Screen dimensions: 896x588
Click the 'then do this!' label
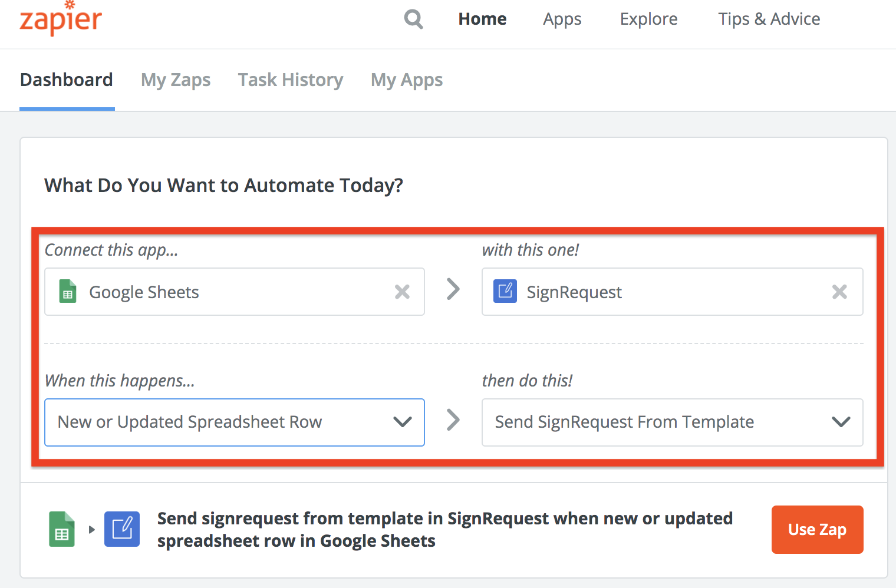point(527,381)
